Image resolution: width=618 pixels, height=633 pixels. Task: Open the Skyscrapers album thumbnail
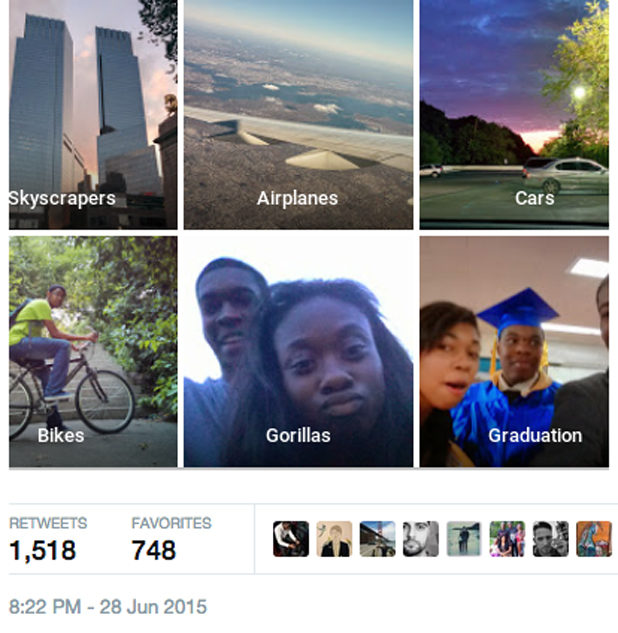click(x=93, y=115)
